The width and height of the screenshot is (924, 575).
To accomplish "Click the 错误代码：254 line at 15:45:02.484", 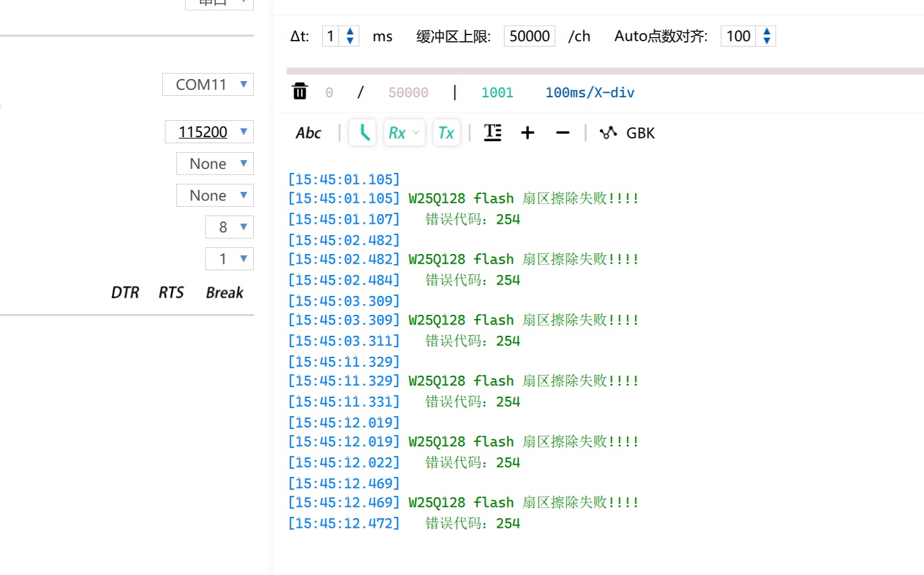I will coord(473,280).
